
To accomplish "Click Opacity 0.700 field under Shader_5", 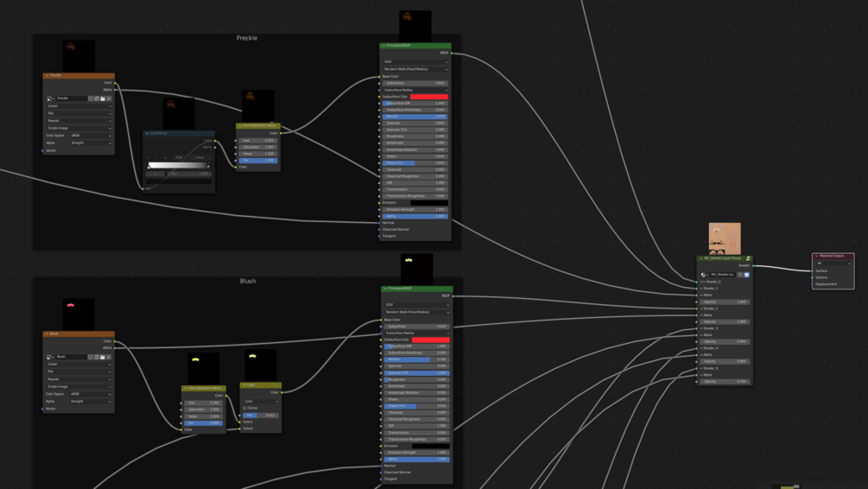I will (725, 382).
